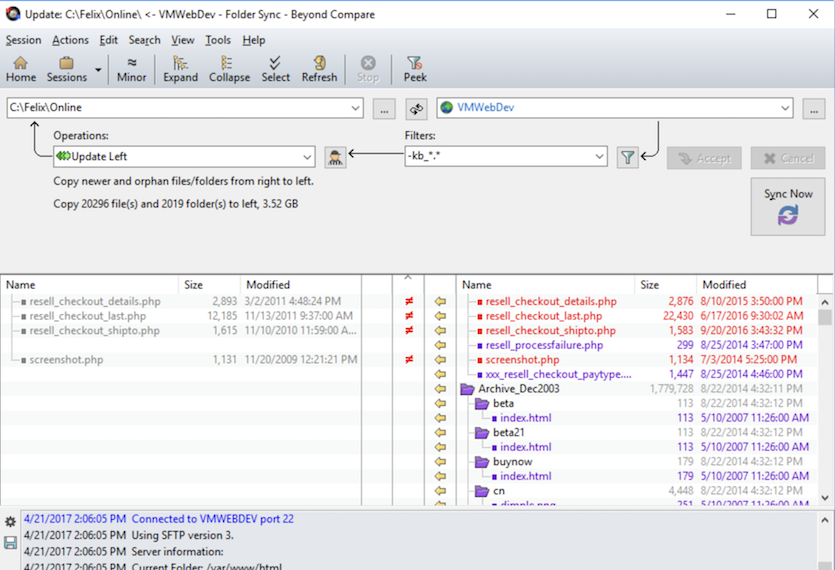Image resolution: width=835 pixels, height=570 pixels.
Task: Select right xxx_resell_checkout_paytype file
Action: tap(559, 374)
